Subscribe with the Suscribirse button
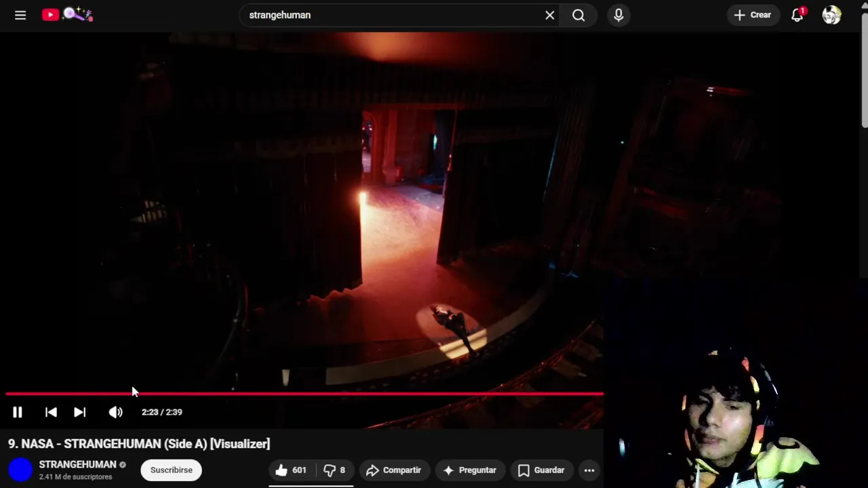 coord(172,470)
